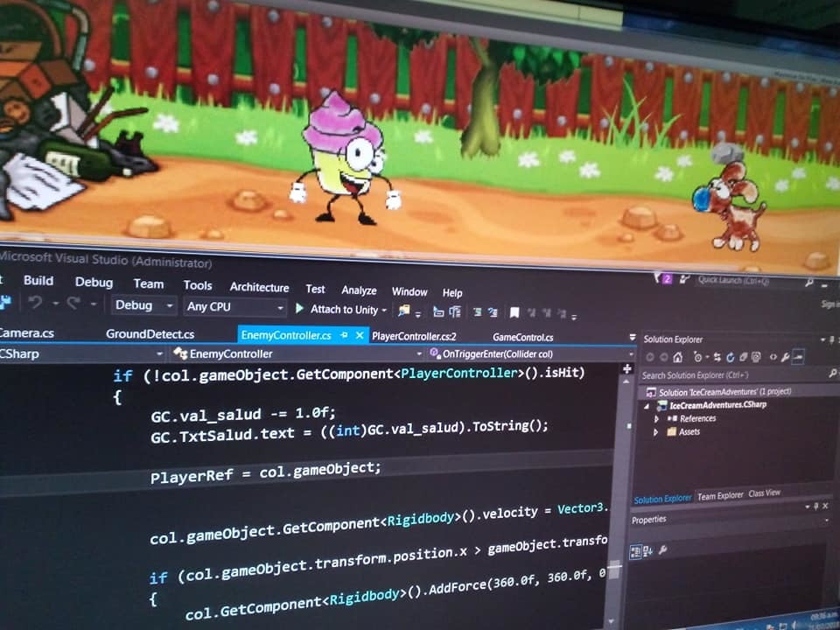The width and height of the screenshot is (840, 630).
Task: Click the Redo arrow icon
Action: 73,304
